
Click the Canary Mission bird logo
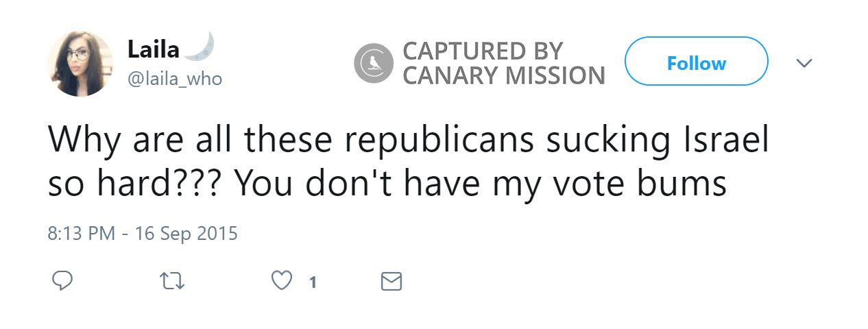pos(372,63)
